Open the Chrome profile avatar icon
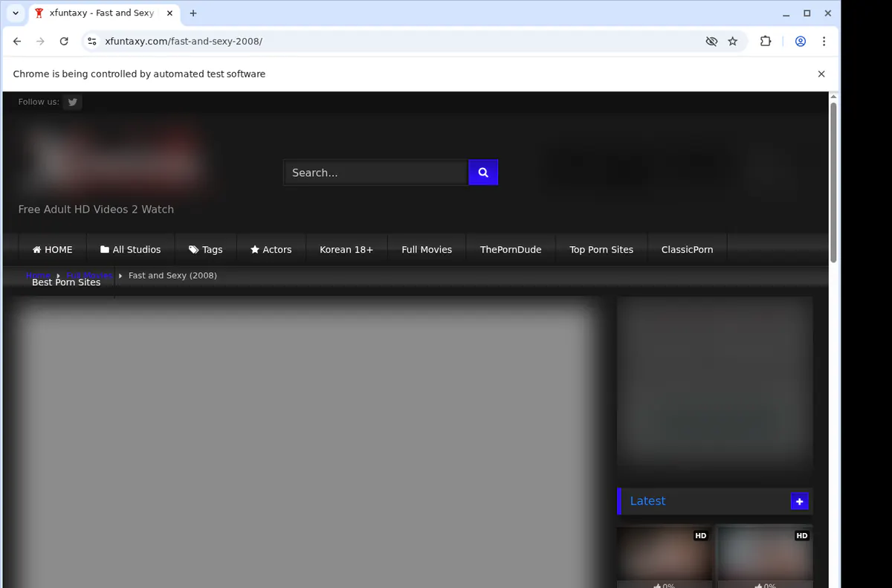The width and height of the screenshot is (892, 588). 801,42
